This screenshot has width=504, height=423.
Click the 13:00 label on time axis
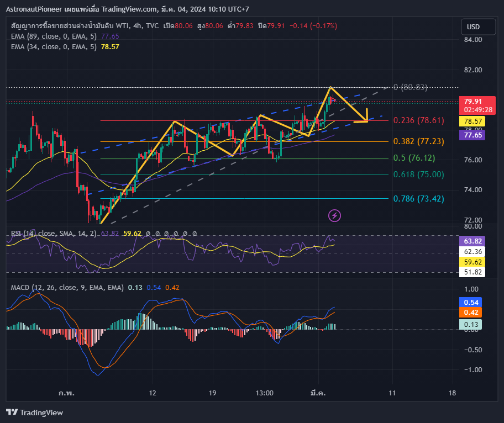tap(265, 393)
